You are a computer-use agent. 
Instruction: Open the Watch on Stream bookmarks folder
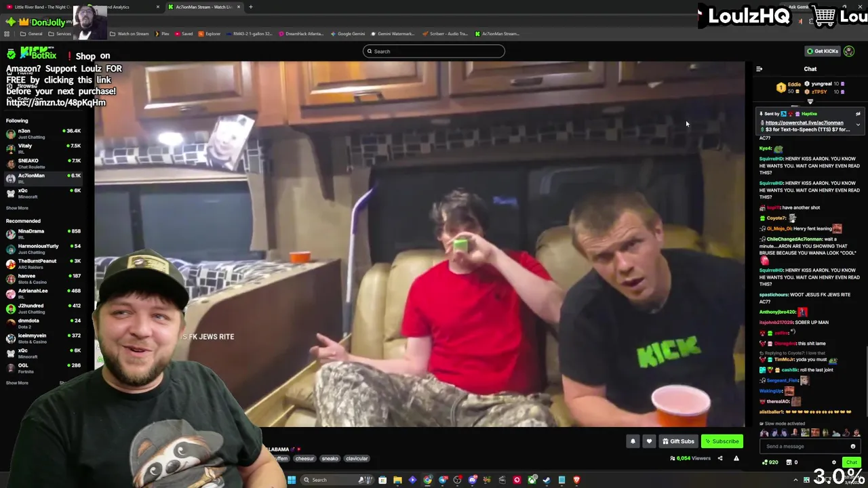click(x=129, y=34)
